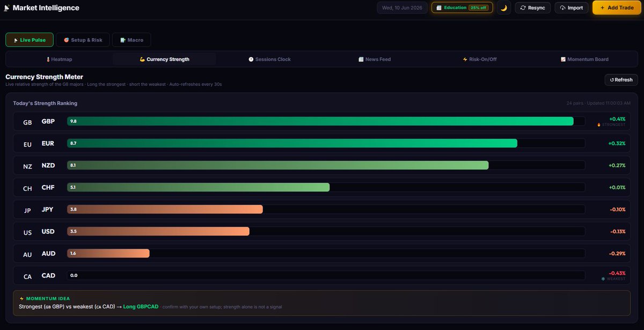Click the Add Trade button
The height and width of the screenshot is (330, 644).
pos(617,8)
